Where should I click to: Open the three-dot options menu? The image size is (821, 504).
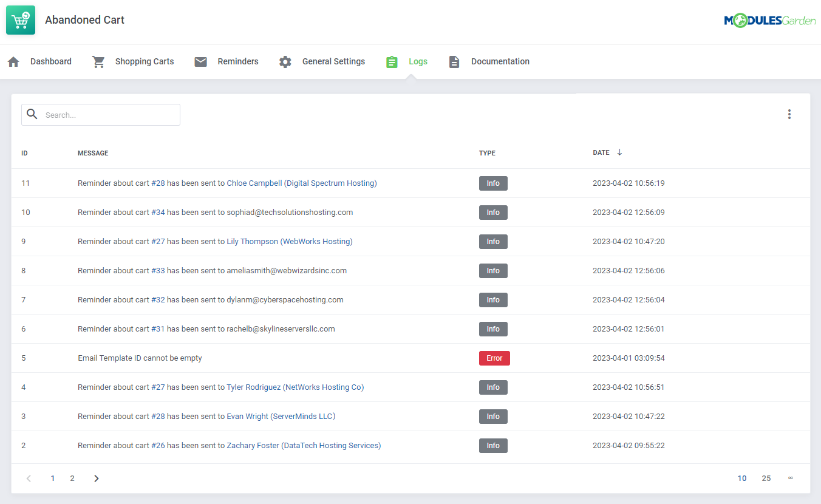(x=789, y=114)
